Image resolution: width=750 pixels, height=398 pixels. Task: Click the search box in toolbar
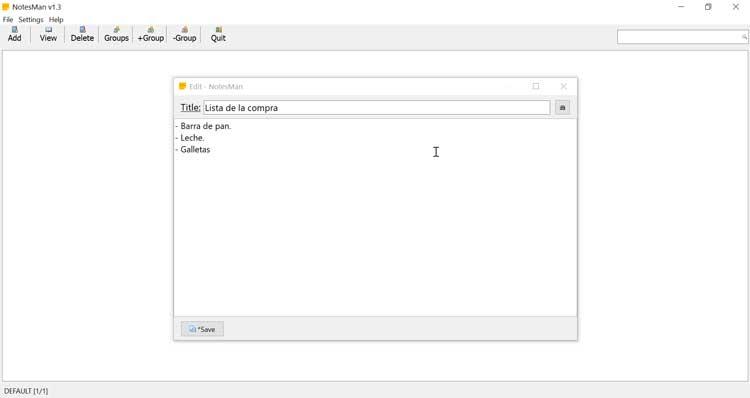[x=679, y=37]
